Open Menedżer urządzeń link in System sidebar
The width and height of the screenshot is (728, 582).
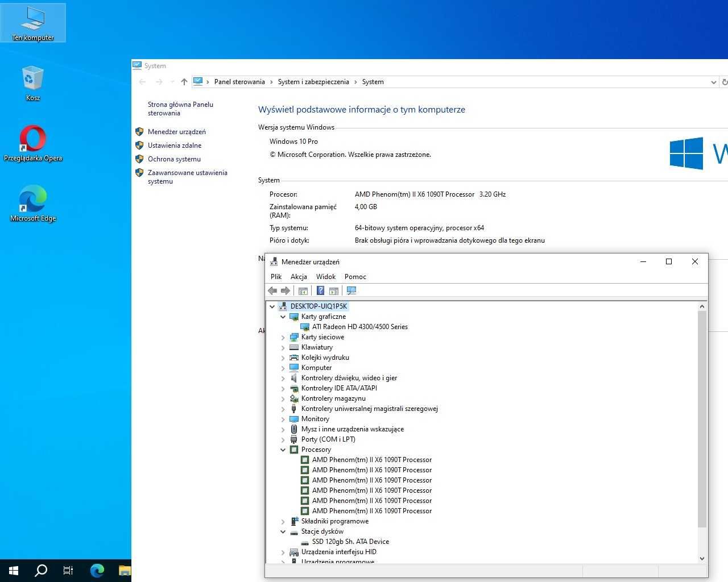coord(177,132)
